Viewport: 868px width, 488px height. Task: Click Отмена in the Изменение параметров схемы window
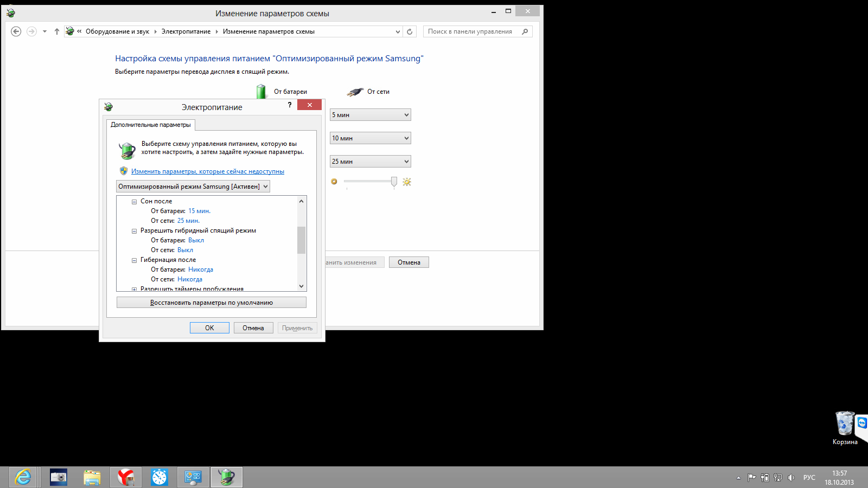pos(409,262)
